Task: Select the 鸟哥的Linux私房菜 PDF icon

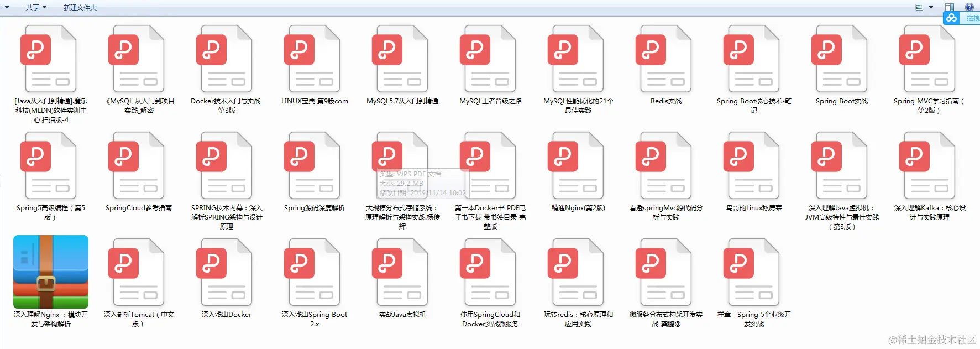Action: coord(751,165)
